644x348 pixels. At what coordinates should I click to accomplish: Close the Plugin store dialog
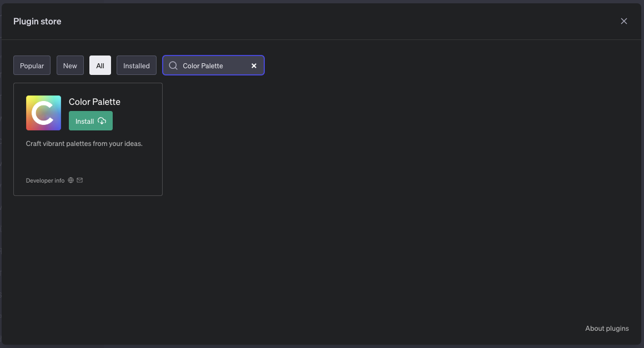tap(623, 21)
